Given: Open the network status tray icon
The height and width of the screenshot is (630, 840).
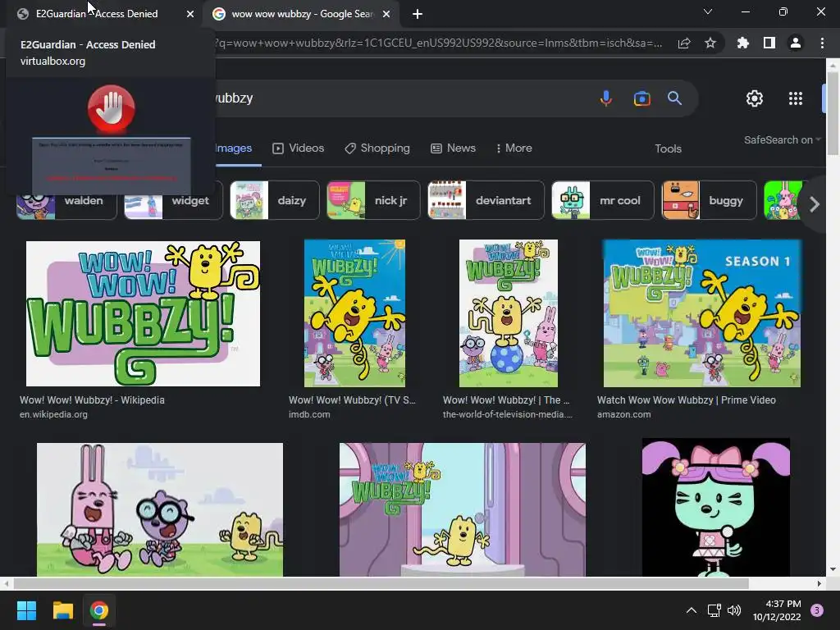Looking at the screenshot, I should coord(714,610).
